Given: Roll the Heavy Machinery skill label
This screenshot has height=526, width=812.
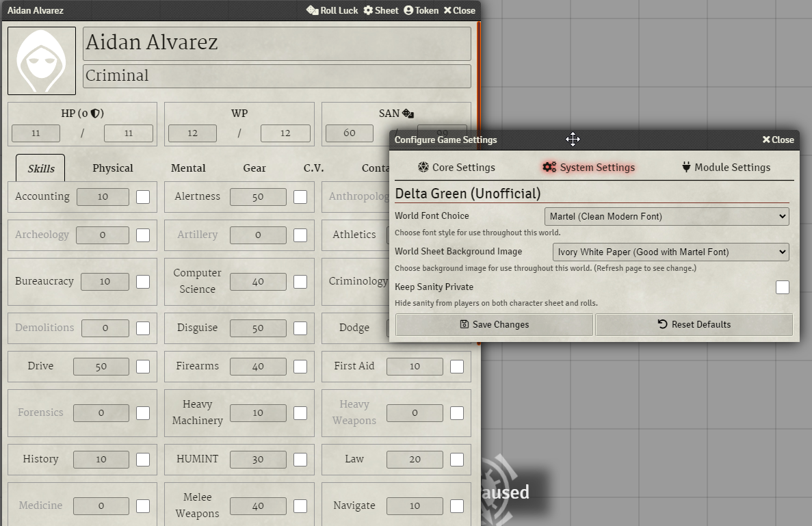Looking at the screenshot, I should pyautogui.click(x=197, y=412).
